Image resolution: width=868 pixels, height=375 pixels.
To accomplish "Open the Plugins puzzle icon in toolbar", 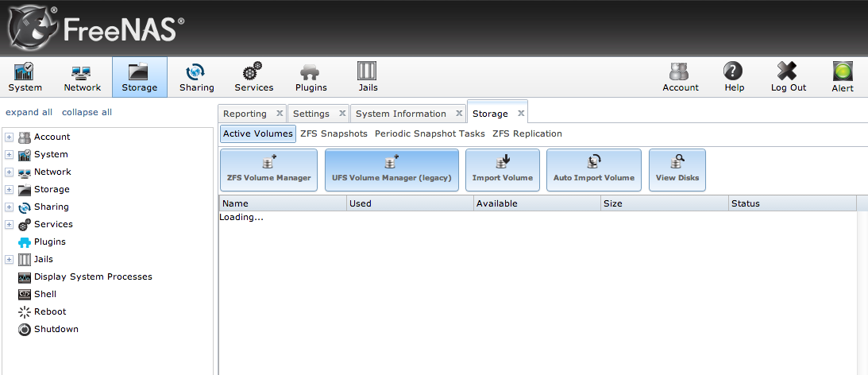I will tap(311, 77).
